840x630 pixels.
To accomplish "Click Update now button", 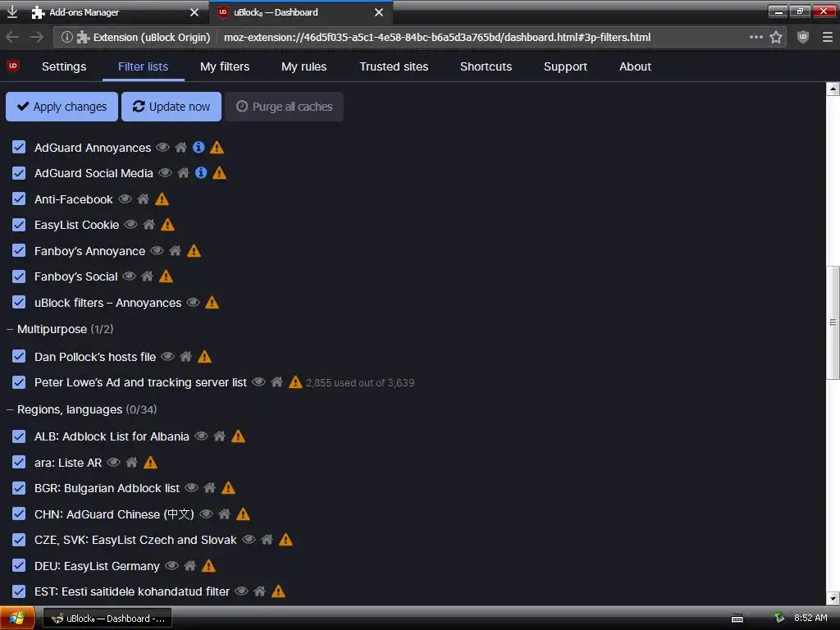I will pos(171,107).
